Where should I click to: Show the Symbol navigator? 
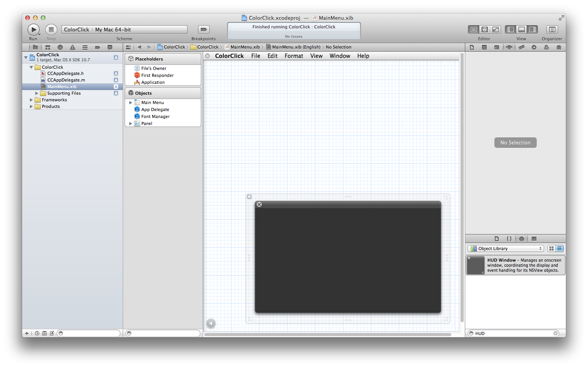click(48, 47)
